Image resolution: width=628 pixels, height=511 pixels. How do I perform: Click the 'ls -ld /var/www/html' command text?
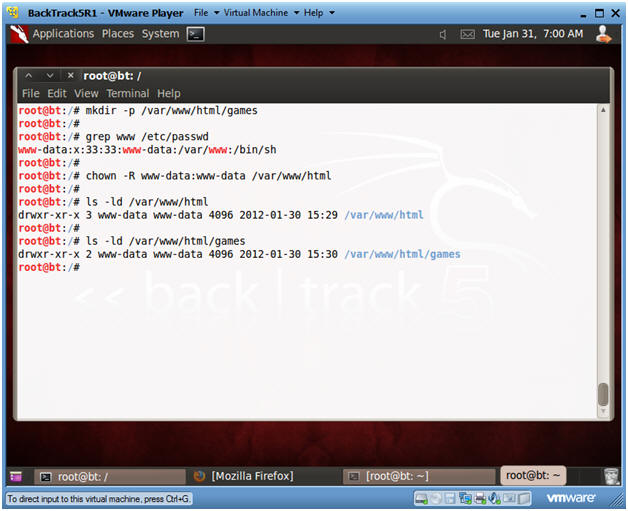[x=147, y=202]
